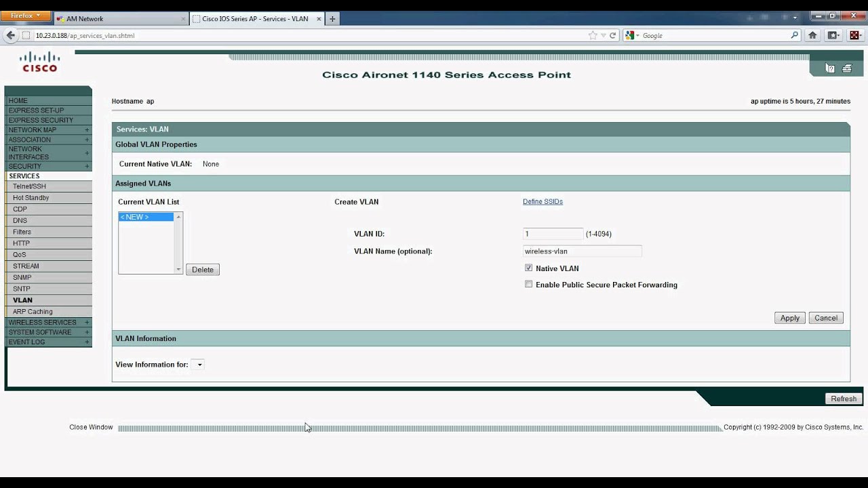Open the Define SSIDs link
The height and width of the screenshot is (488, 868).
542,201
